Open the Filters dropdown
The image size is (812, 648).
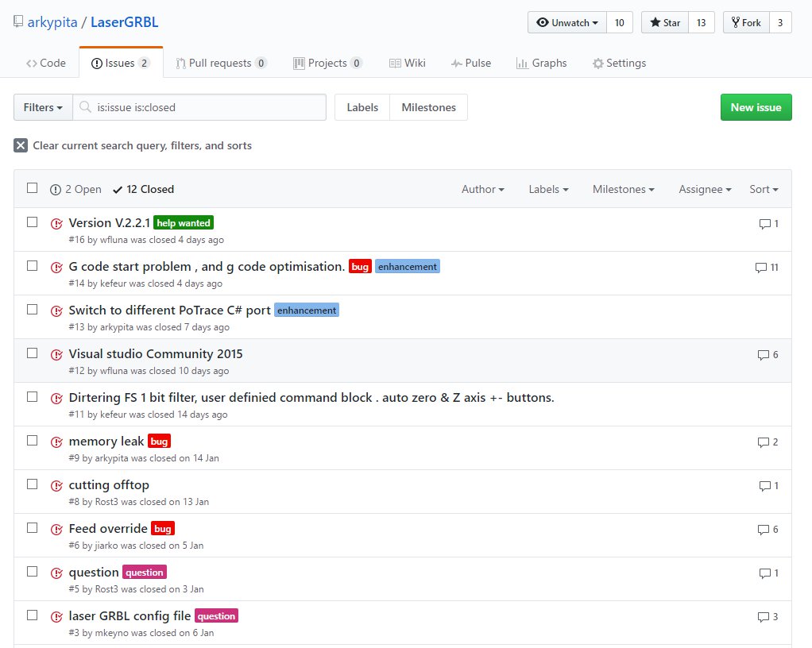[x=43, y=107]
